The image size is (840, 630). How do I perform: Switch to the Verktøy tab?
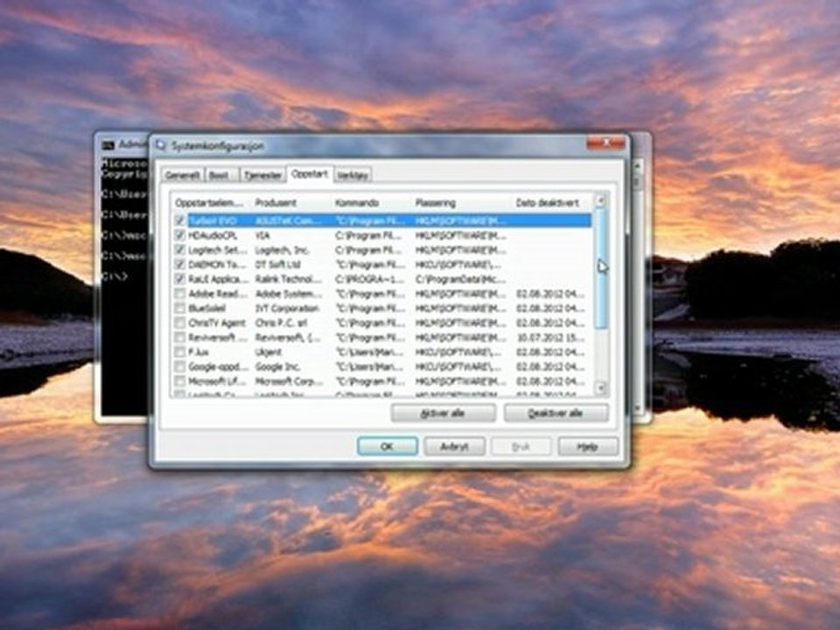pyautogui.click(x=353, y=175)
